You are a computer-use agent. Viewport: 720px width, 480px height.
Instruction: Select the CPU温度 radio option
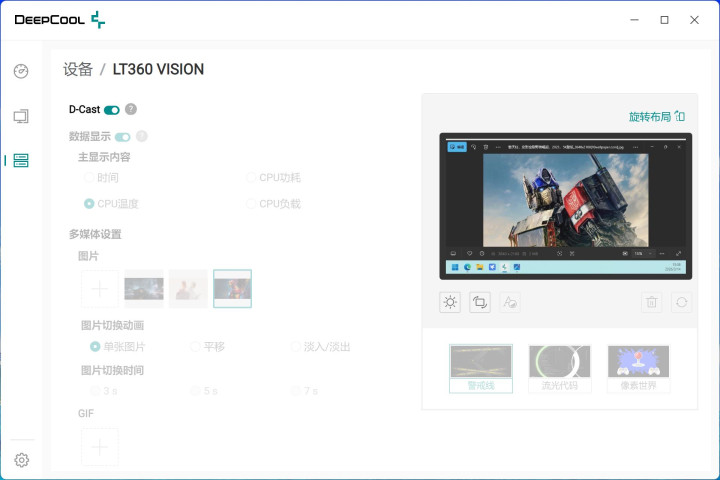(90, 204)
